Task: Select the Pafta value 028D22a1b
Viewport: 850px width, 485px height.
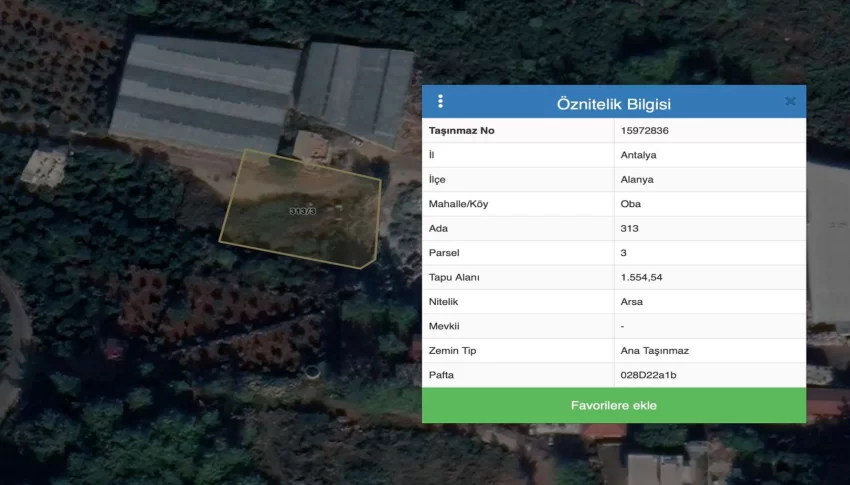Action: (648, 375)
